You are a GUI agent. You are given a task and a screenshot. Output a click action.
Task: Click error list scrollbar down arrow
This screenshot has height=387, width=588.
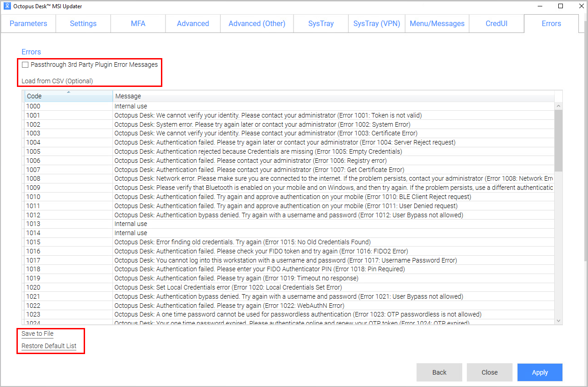(x=559, y=321)
